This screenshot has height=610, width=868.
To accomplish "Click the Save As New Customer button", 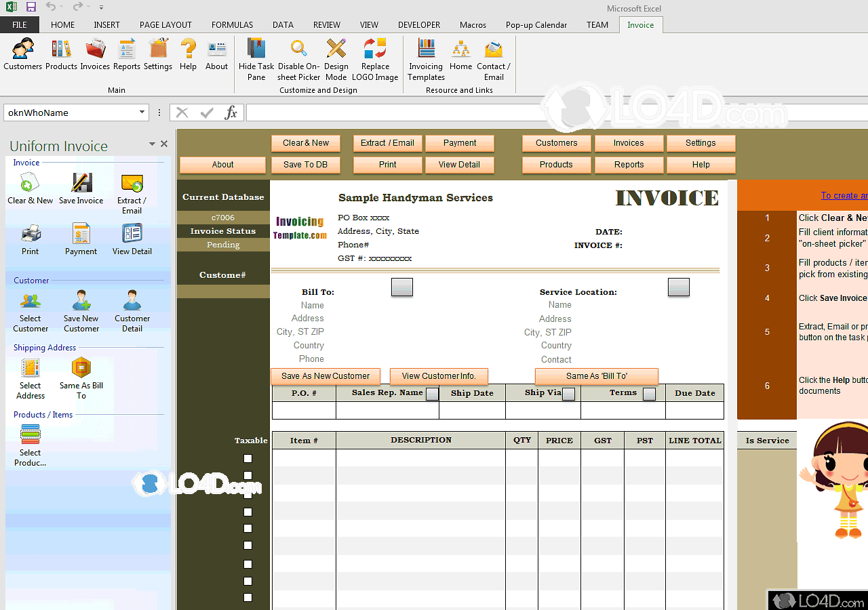I will point(325,376).
